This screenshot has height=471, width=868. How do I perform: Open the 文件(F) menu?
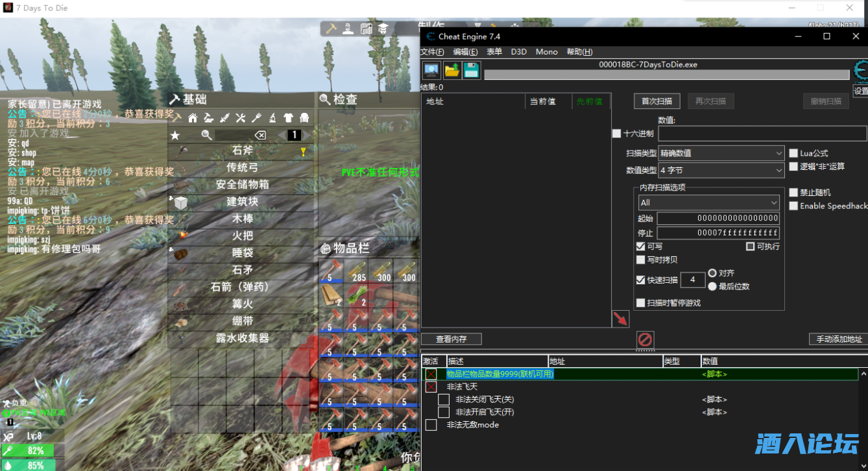433,52
